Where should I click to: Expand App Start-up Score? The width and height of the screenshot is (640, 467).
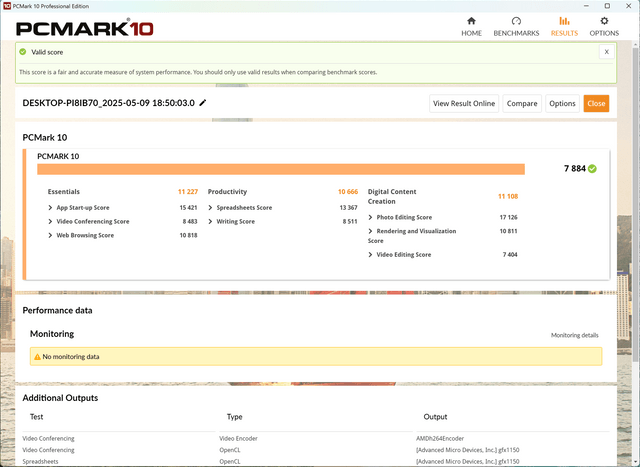click(x=50, y=208)
